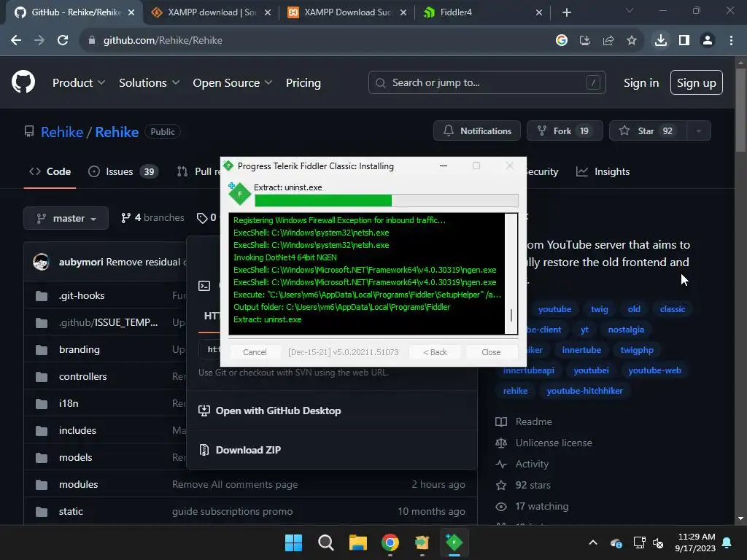Click Close in Fiddler installer

(x=491, y=352)
